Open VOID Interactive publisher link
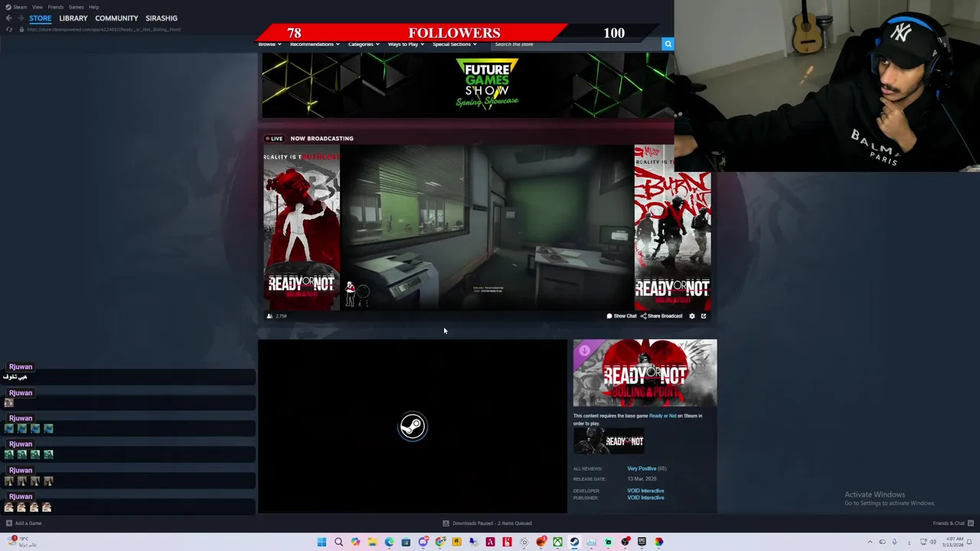This screenshot has height=551, width=980. tap(645, 497)
